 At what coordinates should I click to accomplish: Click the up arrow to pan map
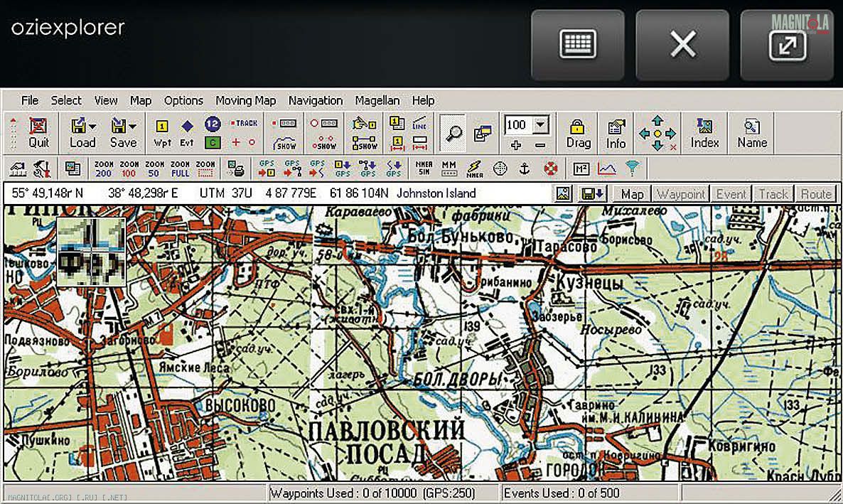coord(657,120)
